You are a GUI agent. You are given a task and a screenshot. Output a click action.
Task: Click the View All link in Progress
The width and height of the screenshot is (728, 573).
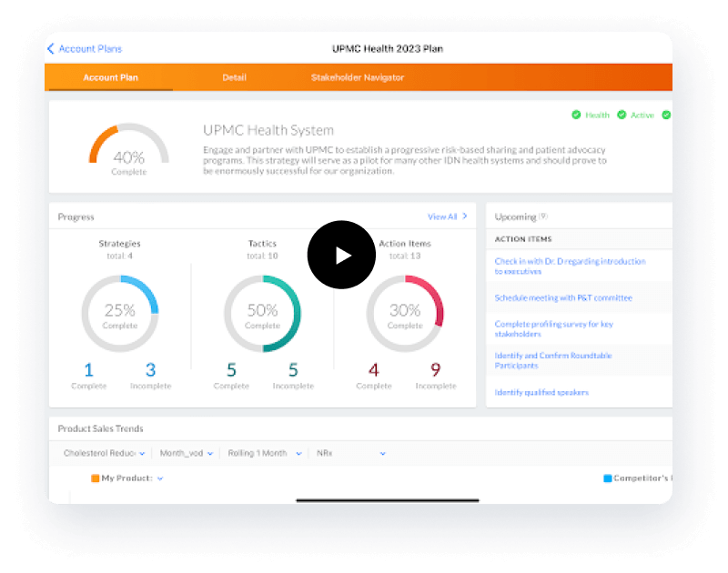[447, 217]
